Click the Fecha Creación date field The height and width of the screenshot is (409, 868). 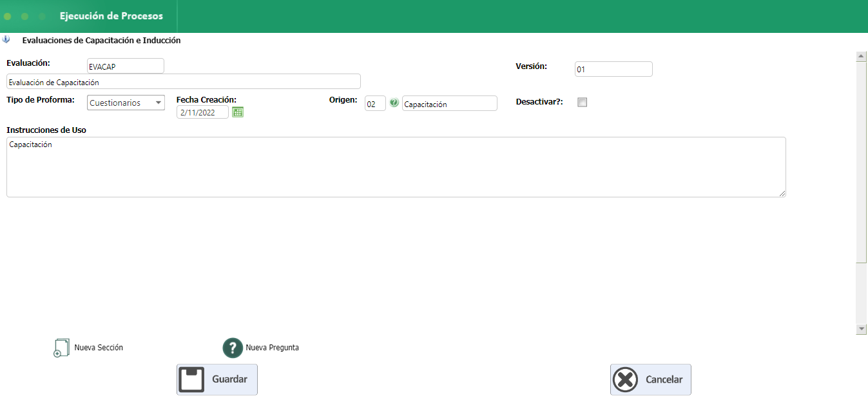click(x=203, y=112)
